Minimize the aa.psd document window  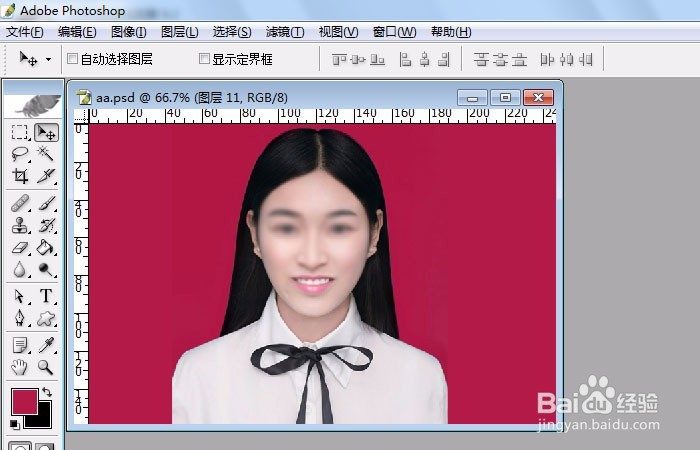[472, 97]
